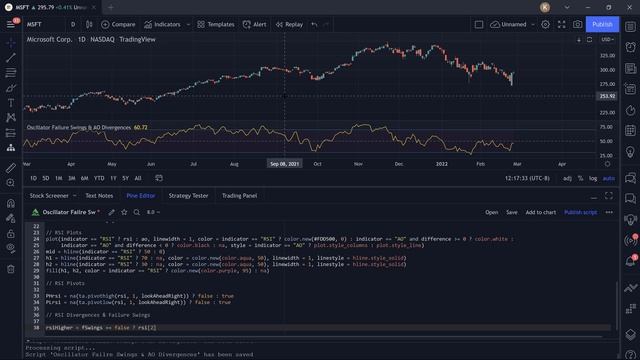Toggle auto scale mode
The width and height of the screenshot is (640, 360).
pos(609,178)
